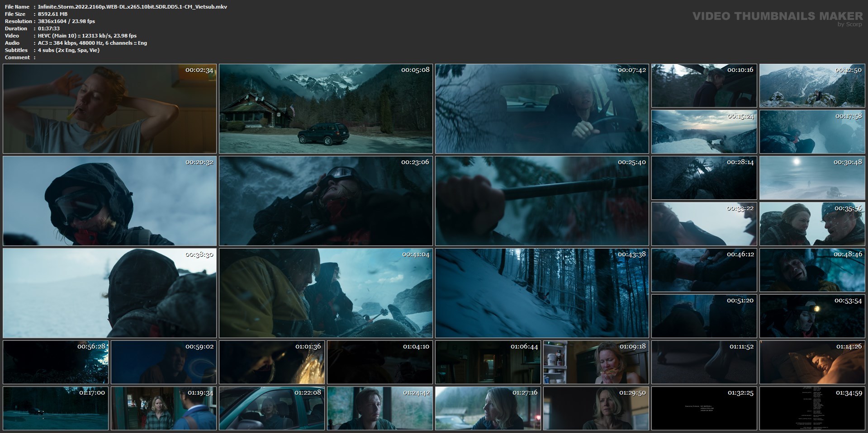This screenshot has height=433, width=868.
Task: Click the end credits thumbnail at 01:34:59
Action: pyautogui.click(x=812, y=408)
